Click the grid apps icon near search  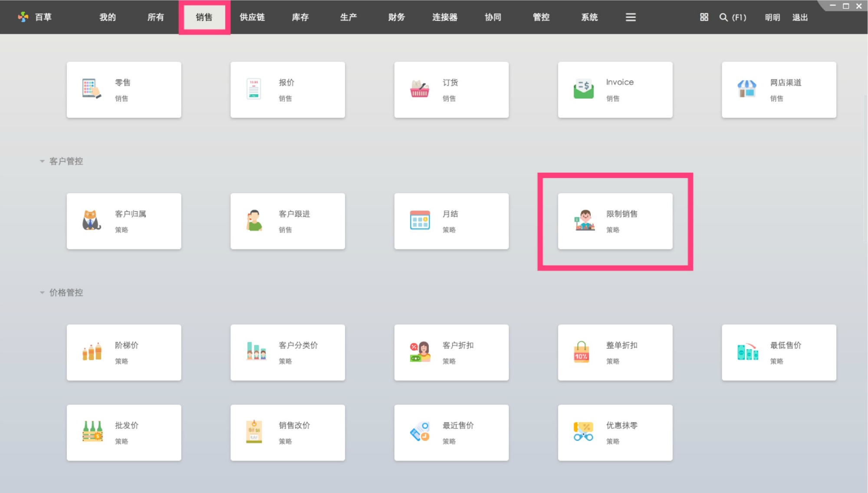pos(704,17)
